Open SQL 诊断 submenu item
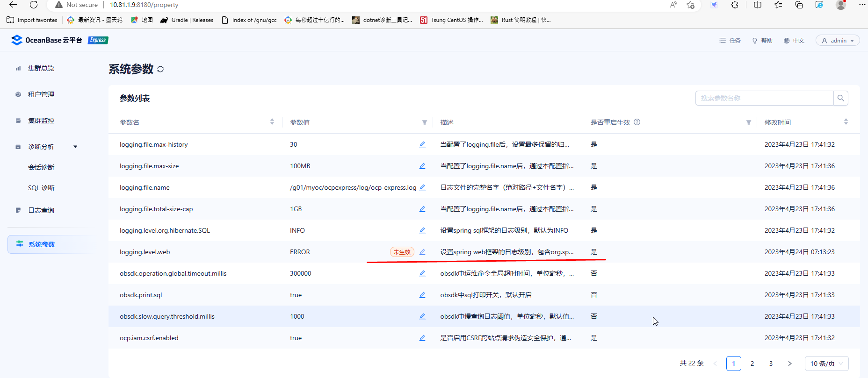 tap(41, 188)
